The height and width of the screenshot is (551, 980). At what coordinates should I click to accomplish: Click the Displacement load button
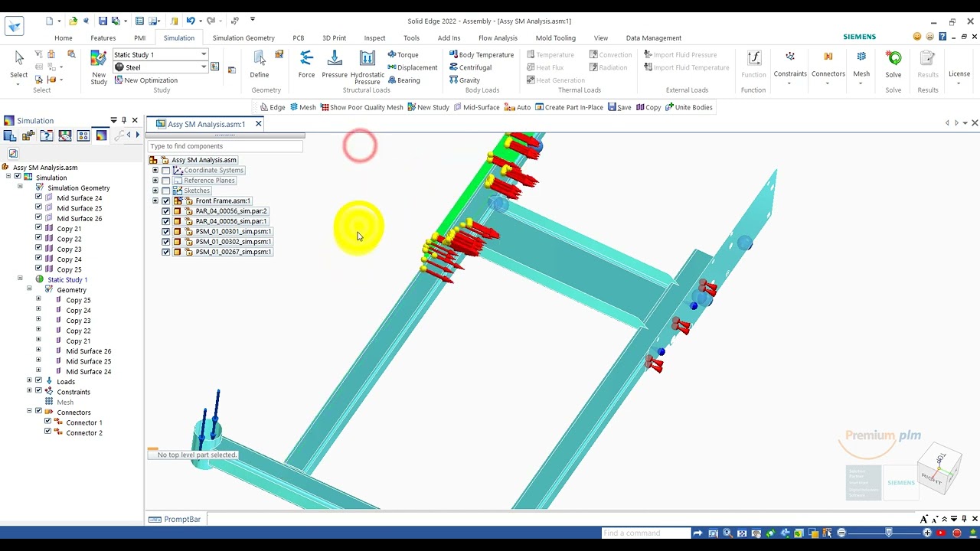coord(412,67)
